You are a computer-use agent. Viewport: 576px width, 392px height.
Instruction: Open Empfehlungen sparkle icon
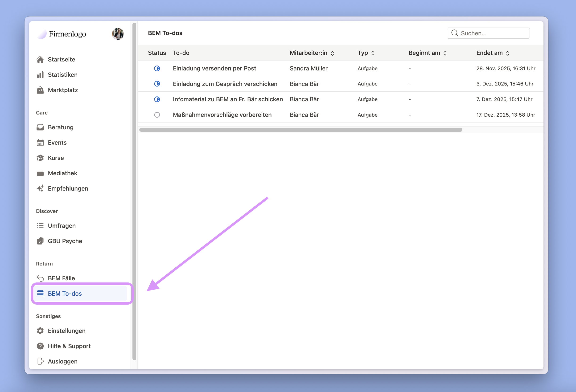(40, 188)
